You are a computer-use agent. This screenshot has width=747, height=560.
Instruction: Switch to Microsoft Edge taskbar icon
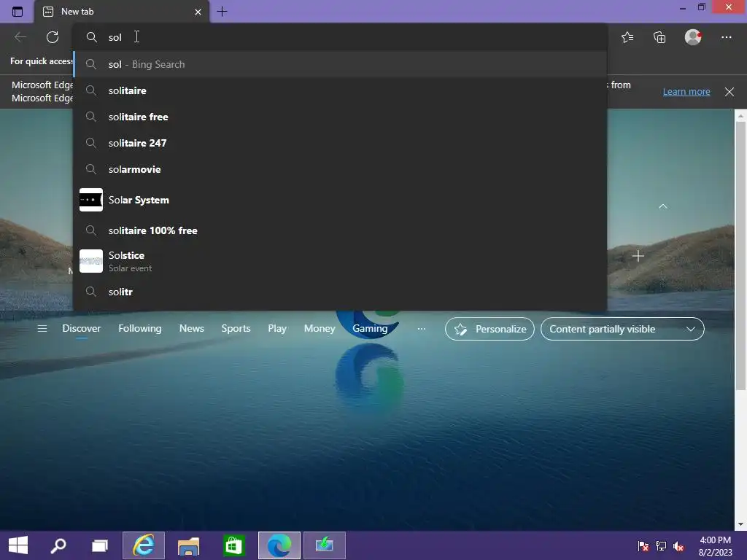pos(279,545)
